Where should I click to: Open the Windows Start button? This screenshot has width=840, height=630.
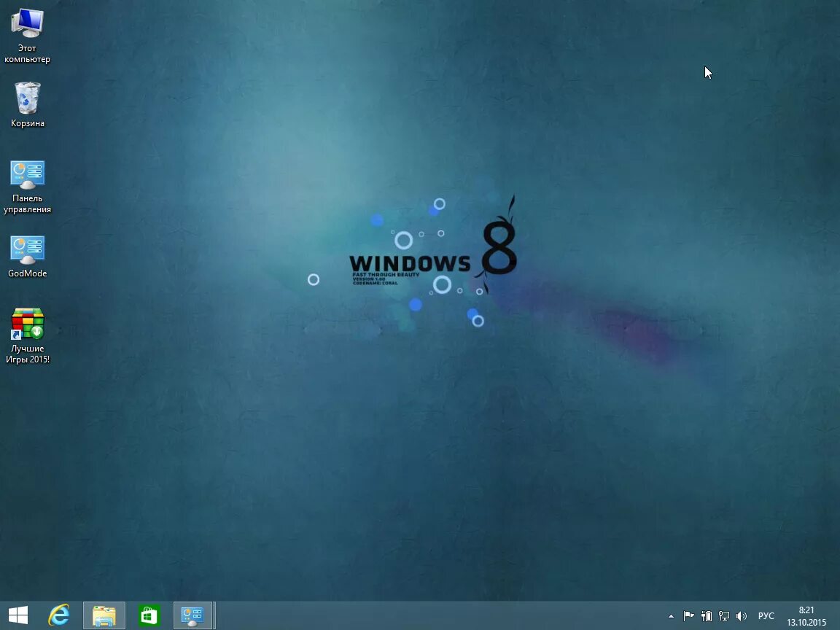[18, 615]
